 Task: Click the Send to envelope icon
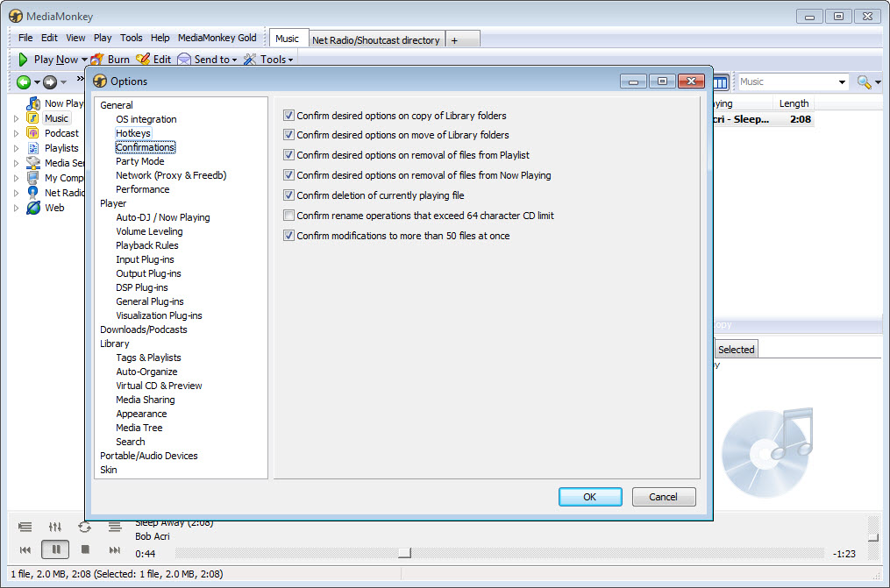[x=184, y=59]
